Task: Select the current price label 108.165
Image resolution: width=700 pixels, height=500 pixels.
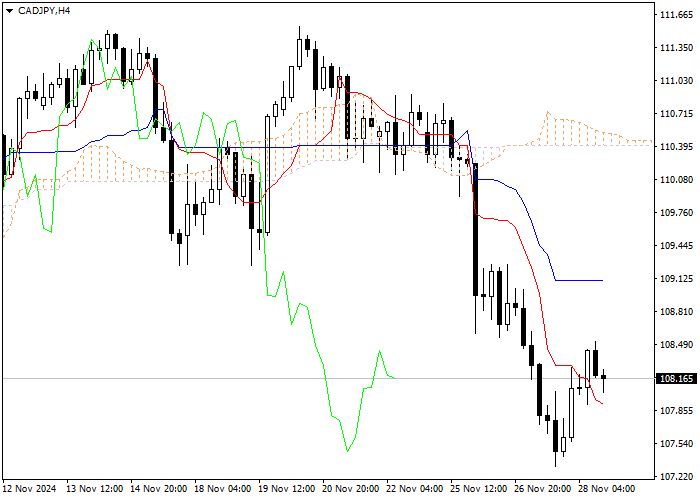Action: point(676,379)
